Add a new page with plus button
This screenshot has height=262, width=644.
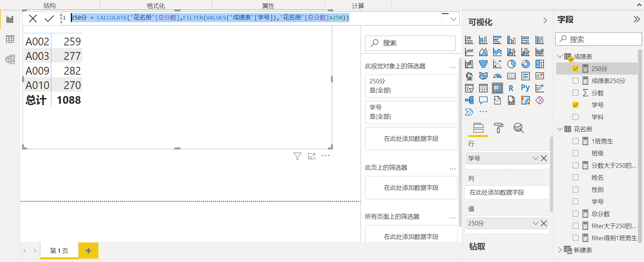[x=88, y=251]
